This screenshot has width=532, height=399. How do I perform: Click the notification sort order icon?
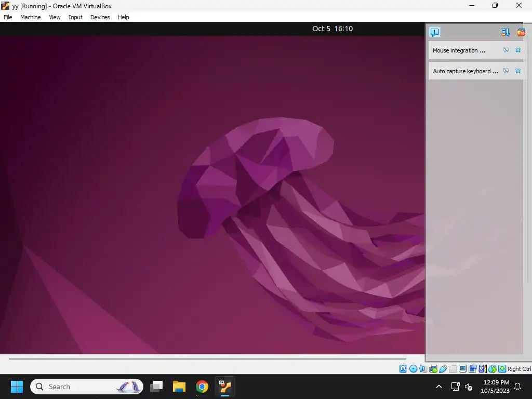[x=506, y=32]
